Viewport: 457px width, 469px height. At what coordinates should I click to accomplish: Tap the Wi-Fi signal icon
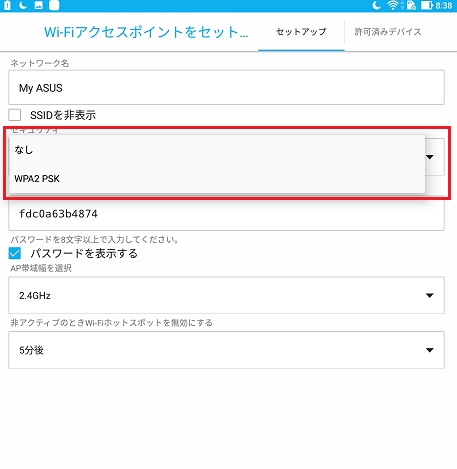(x=393, y=5)
